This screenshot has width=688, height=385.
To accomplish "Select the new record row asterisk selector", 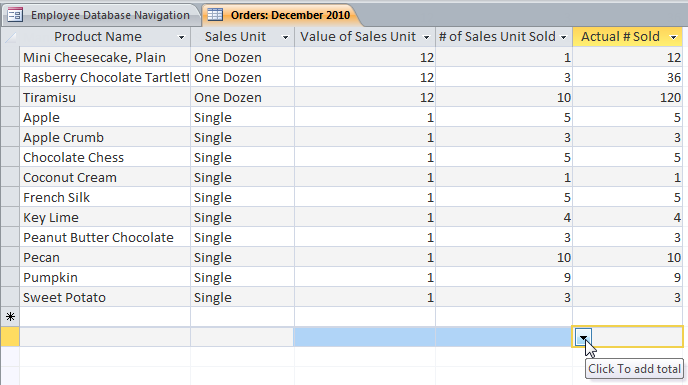I will tap(10, 317).
